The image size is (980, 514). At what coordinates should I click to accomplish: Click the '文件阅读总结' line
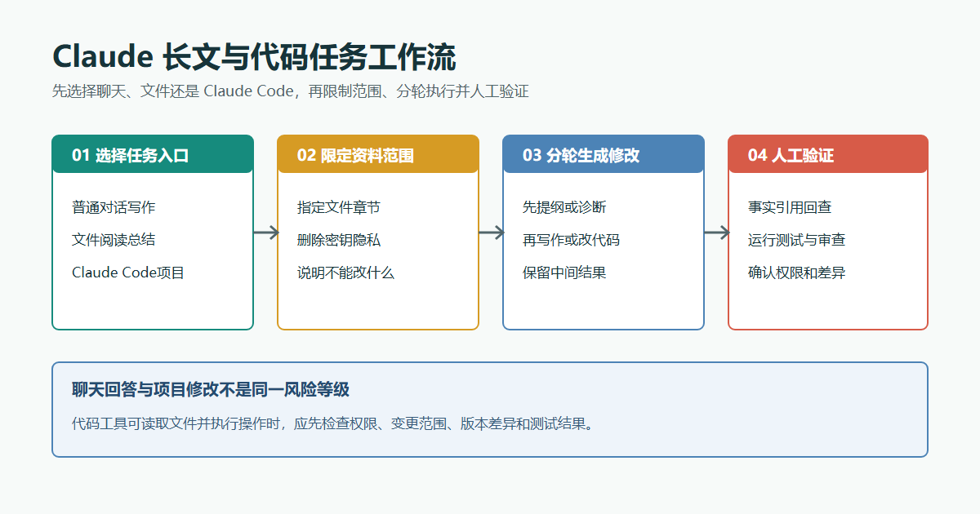[114, 240]
